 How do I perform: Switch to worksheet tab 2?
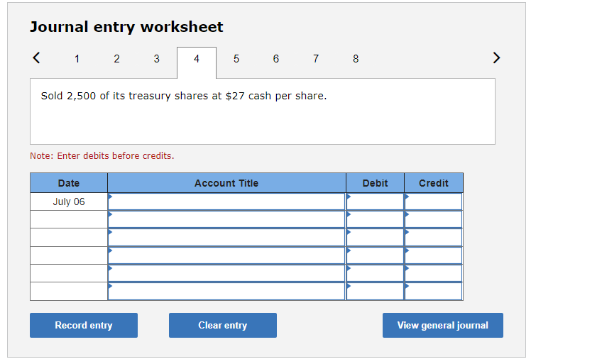click(116, 59)
